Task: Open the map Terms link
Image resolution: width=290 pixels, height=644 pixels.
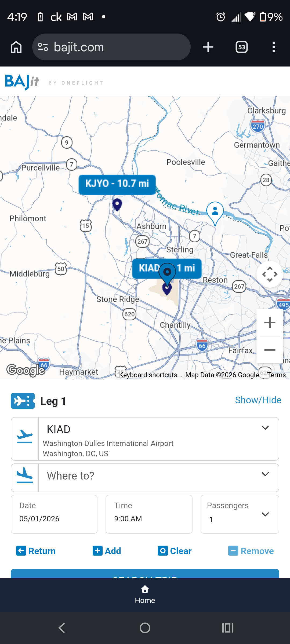Action: 276,375
